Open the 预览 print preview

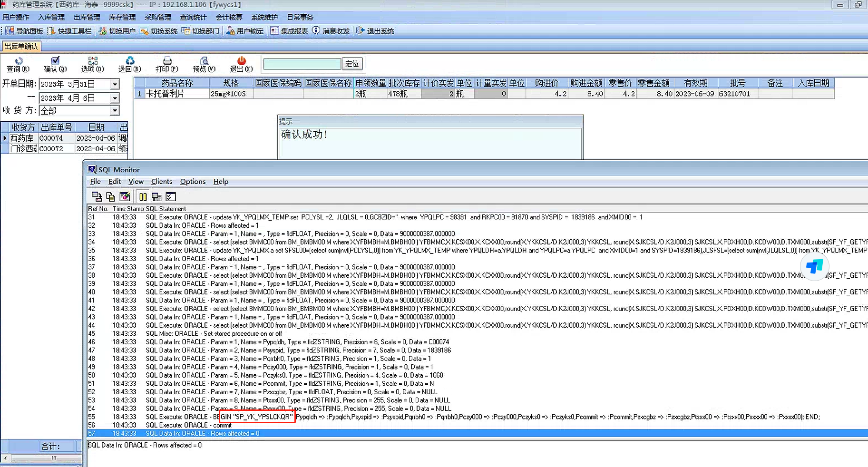pyautogui.click(x=204, y=65)
